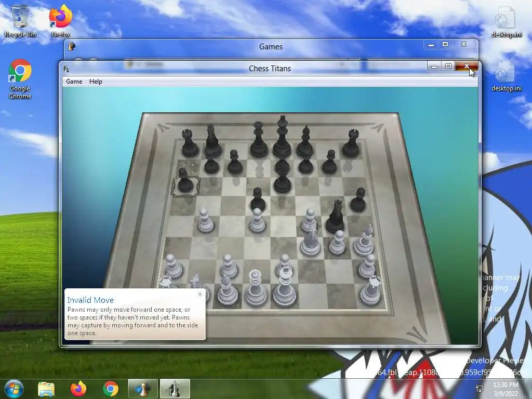Image resolution: width=532 pixels, height=399 pixels.
Task: Launch Firefox from the taskbar
Action: (x=78, y=389)
